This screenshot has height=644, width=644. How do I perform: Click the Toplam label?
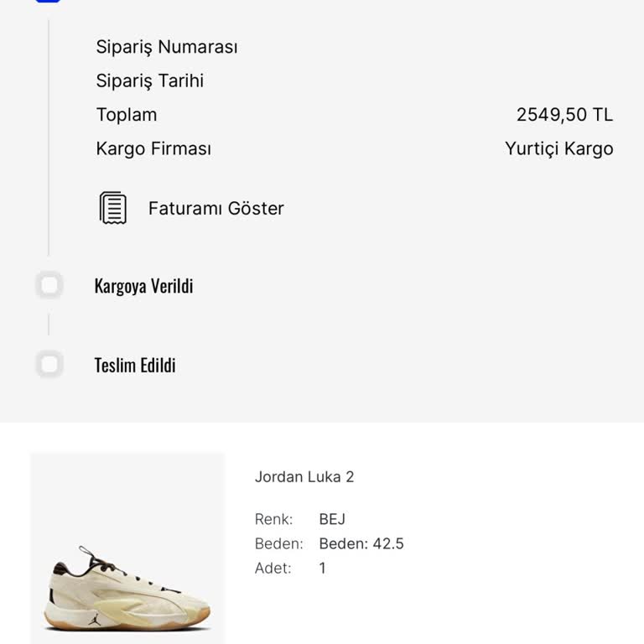coord(127,115)
